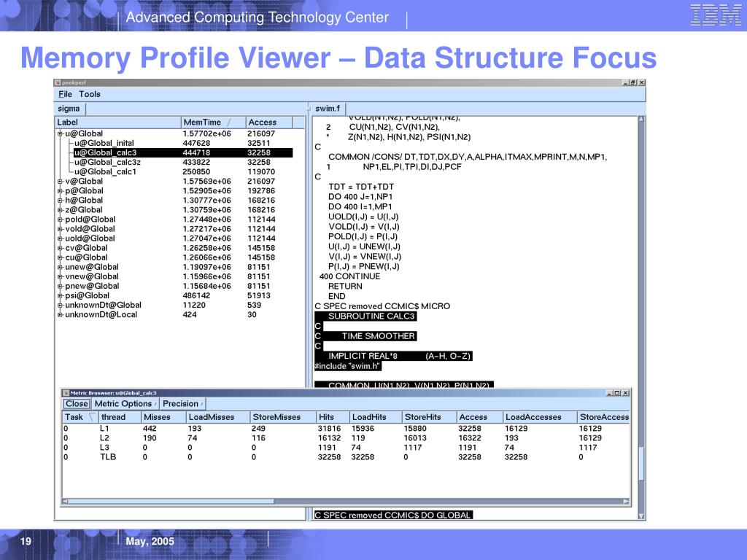The image size is (747, 560).
Task: Expand the cv@Global tree node
Action: [60, 248]
